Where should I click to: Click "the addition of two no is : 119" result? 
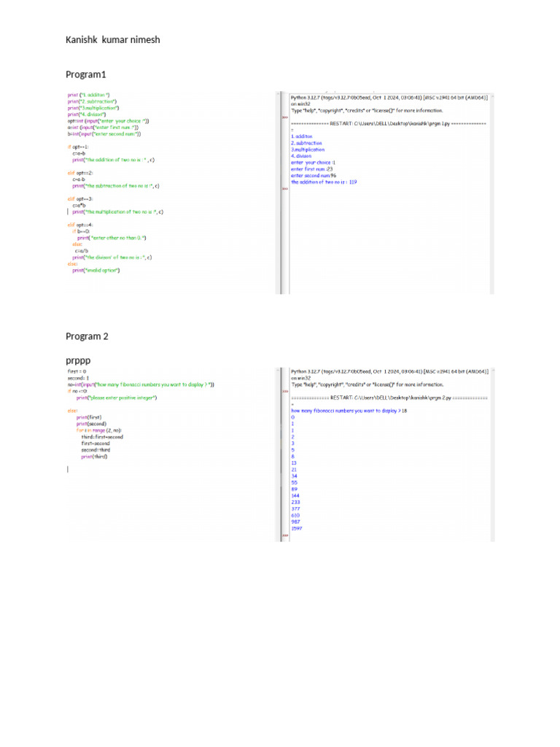pyautogui.click(x=324, y=182)
